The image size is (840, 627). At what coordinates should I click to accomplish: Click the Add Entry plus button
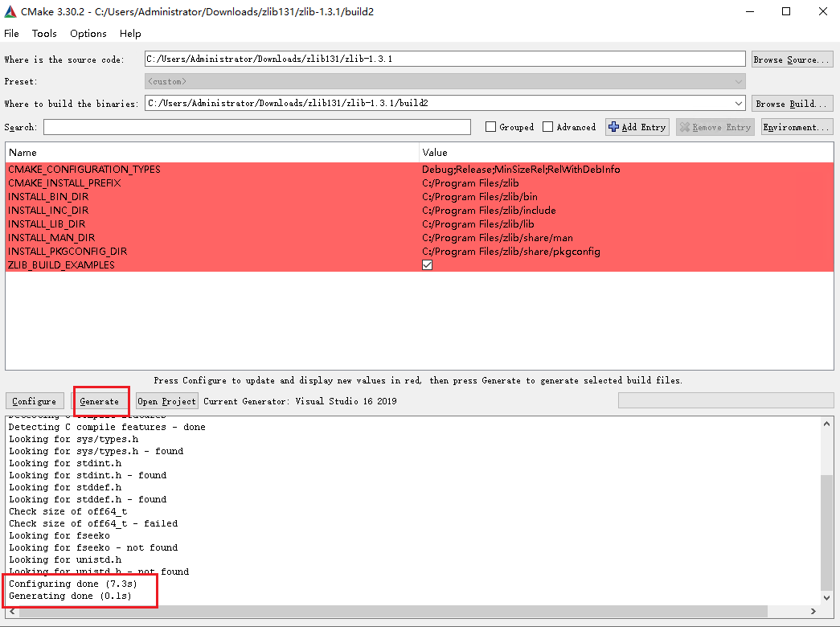(637, 127)
